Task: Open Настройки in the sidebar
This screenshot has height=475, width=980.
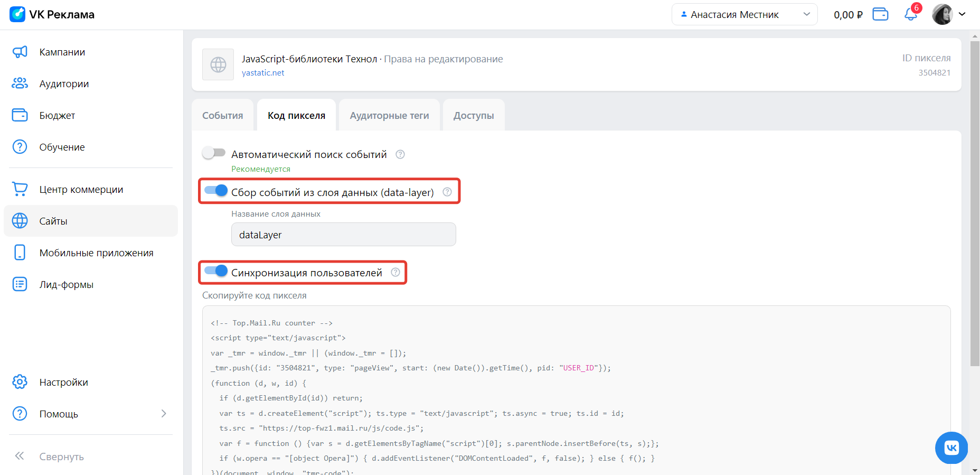Action: point(63,382)
